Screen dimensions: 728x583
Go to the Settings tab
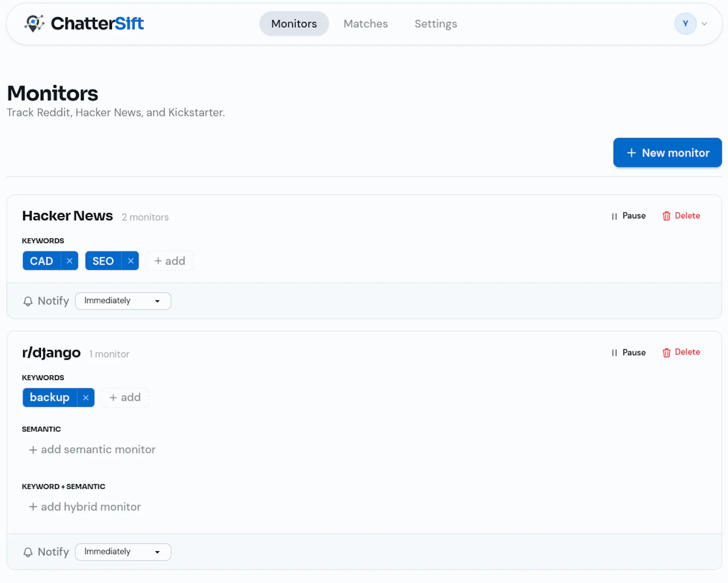pos(435,24)
